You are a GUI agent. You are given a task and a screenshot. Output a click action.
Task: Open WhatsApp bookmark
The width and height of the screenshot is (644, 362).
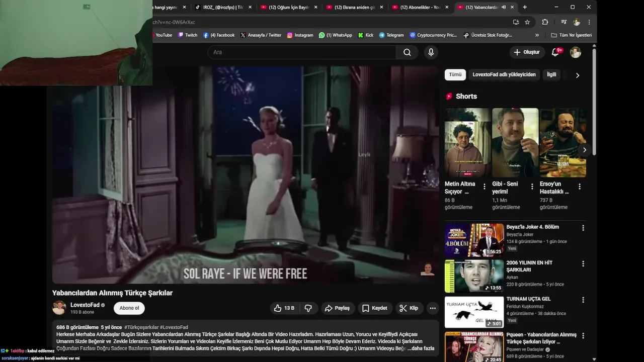336,35
